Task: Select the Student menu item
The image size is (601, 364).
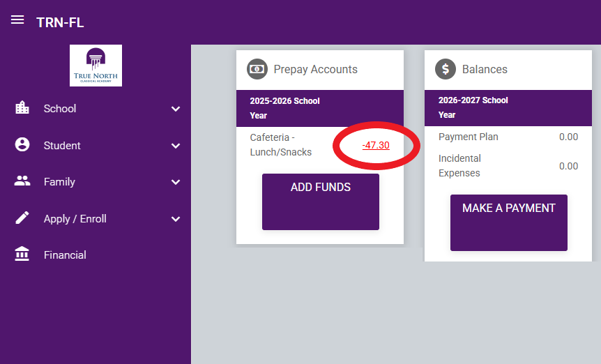Action: (x=96, y=146)
